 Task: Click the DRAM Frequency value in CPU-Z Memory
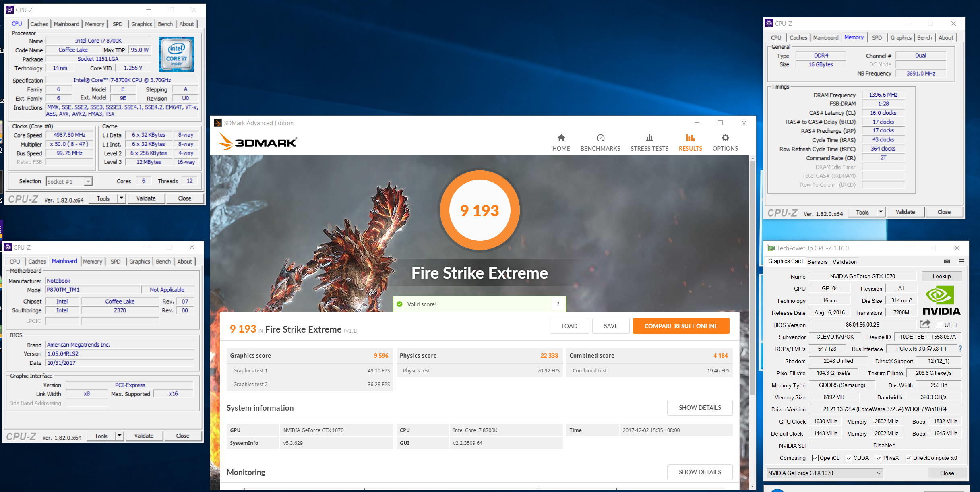[883, 95]
